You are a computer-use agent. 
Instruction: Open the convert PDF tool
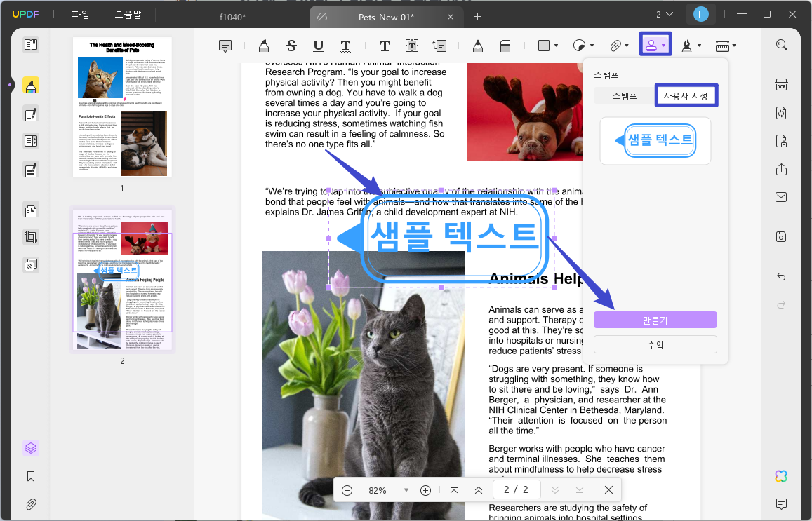781,113
